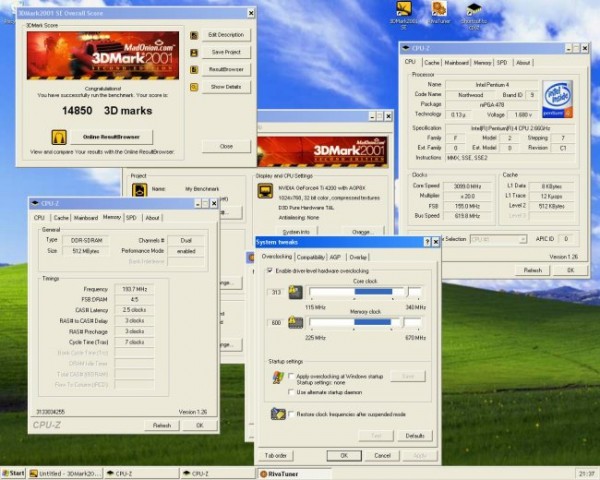Click the monitor icon in Display and CPU Settings
The height and width of the screenshot is (480, 600).
pyautogui.click(x=265, y=191)
